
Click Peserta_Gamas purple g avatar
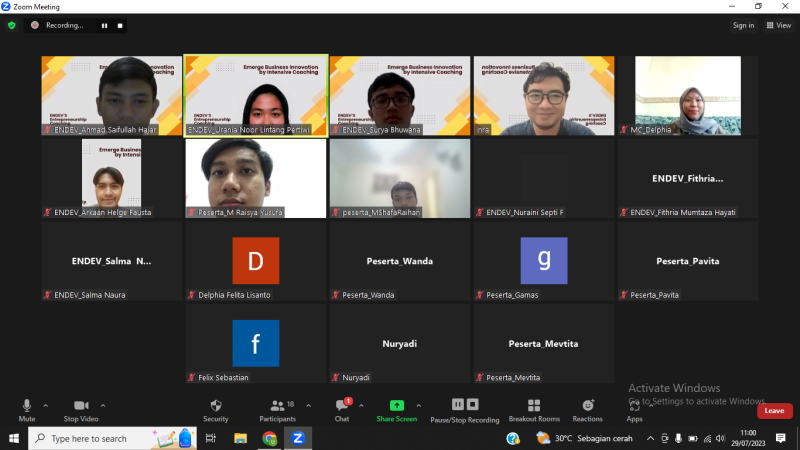tap(544, 261)
